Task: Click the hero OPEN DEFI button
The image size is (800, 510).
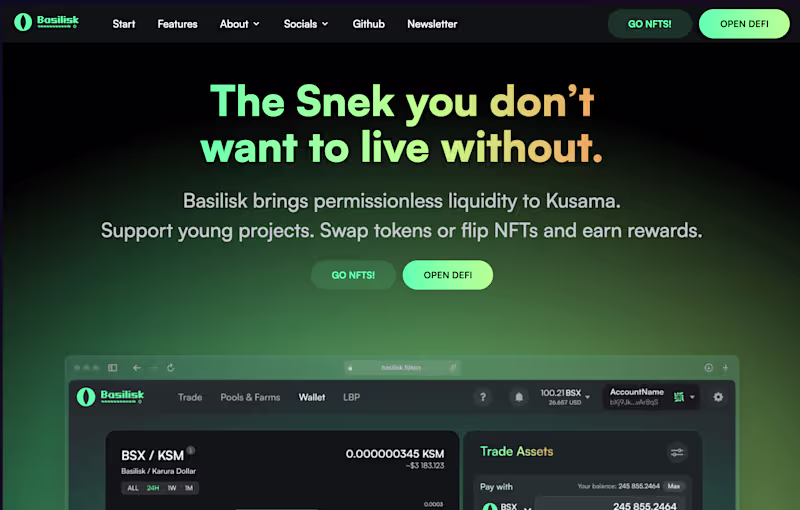Action: tap(447, 275)
